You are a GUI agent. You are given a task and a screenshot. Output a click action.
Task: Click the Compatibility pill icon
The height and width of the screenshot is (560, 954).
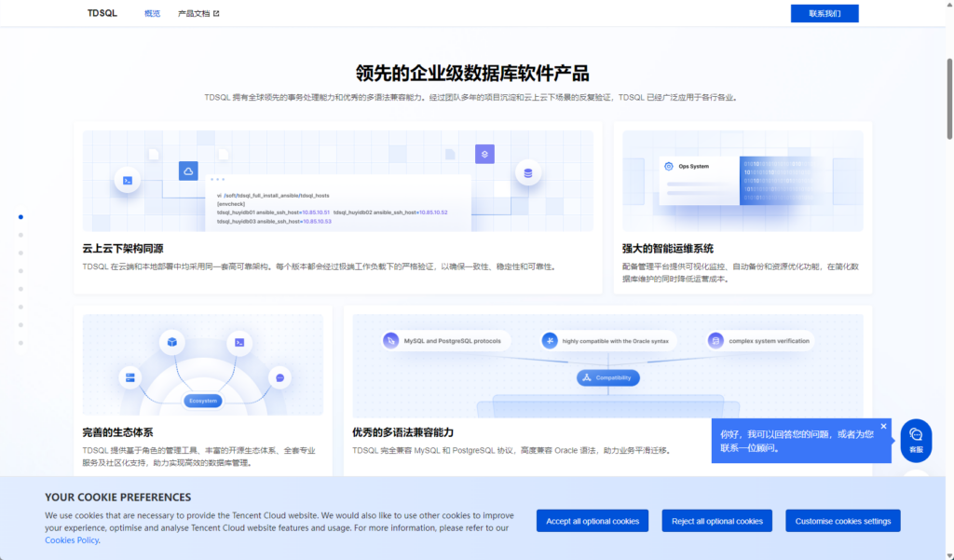pyautogui.click(x=587, y=377)
